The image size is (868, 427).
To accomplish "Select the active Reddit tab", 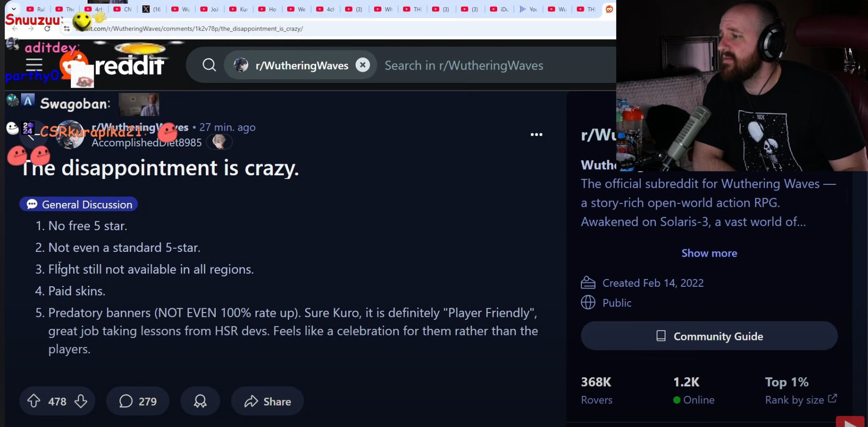I will pyautogui.click(x=609, y=9).
